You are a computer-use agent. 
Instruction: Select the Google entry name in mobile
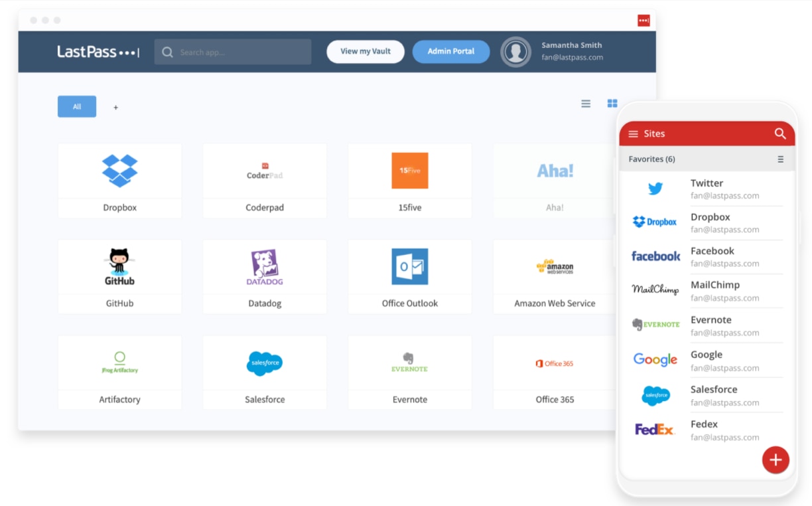[x=707, y=355]
